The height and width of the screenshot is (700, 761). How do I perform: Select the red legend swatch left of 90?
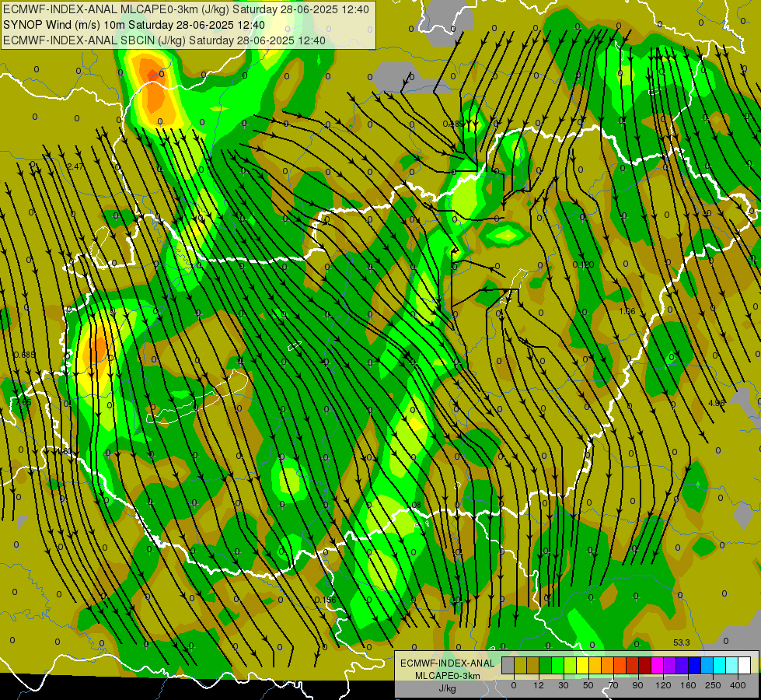point(633,665)
